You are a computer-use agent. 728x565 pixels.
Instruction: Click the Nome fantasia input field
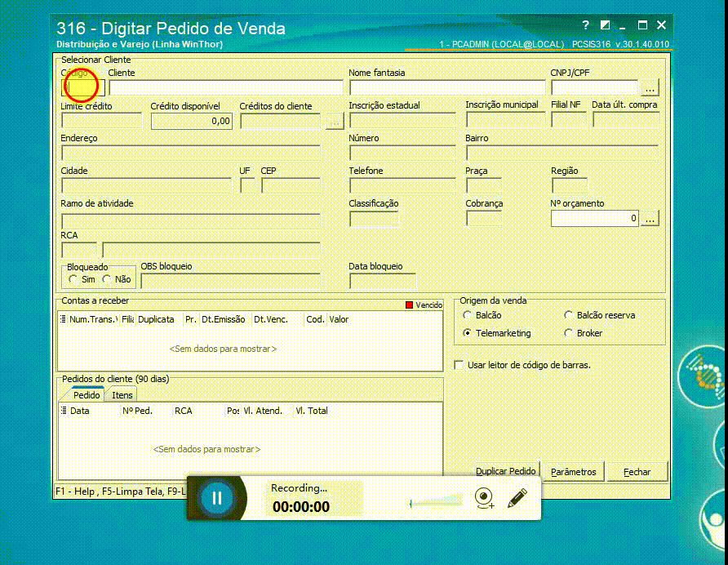tap(447, 88)
